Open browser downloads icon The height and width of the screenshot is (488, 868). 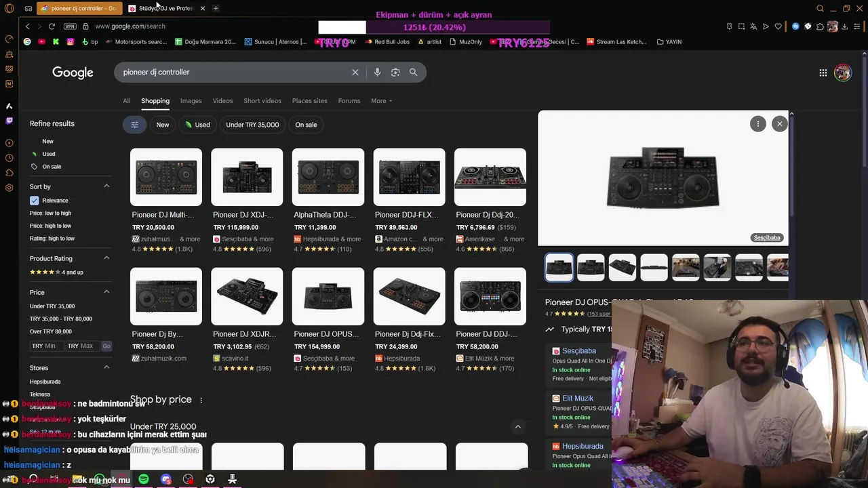click(x=845, y=26)
